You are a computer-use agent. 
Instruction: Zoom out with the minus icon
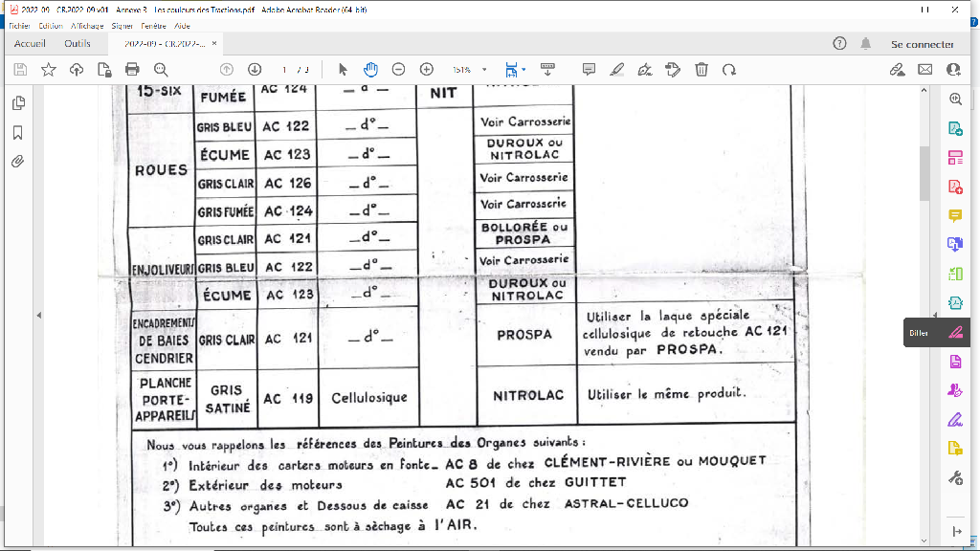pos(399,69)
